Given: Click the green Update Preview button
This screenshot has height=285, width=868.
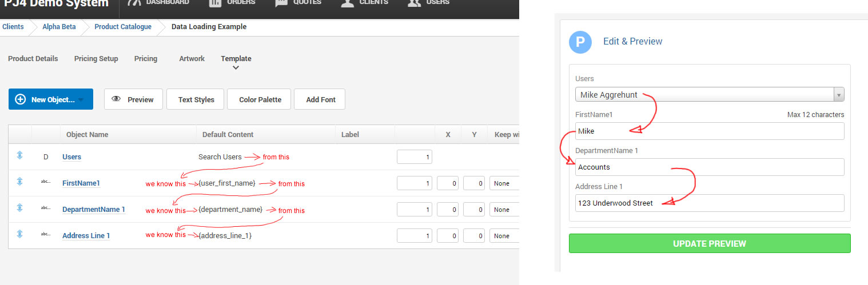Looking at the screenshot, I should click(x=710, y=243).
